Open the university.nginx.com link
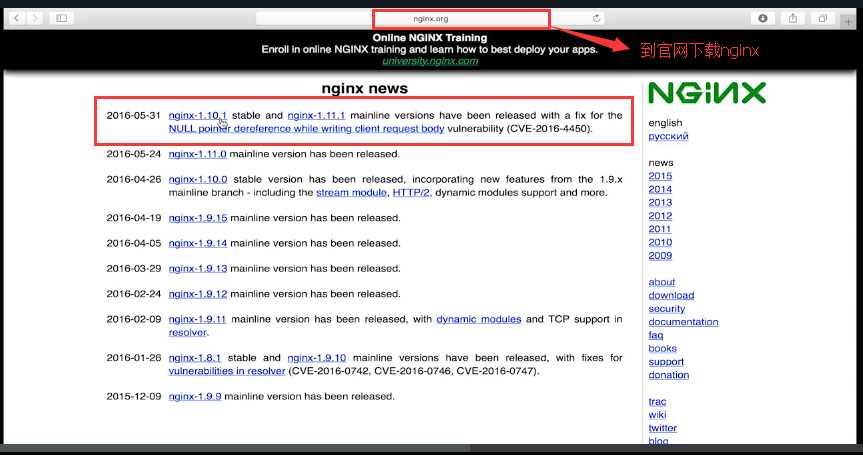The height and width of the screenshot is (455, 863). tap(430, 61)
